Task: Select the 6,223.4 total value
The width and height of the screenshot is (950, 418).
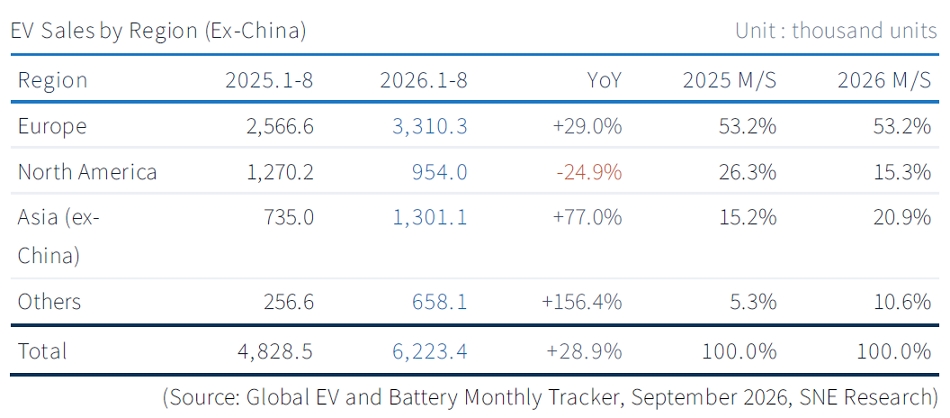Action: tap(430, 351)
